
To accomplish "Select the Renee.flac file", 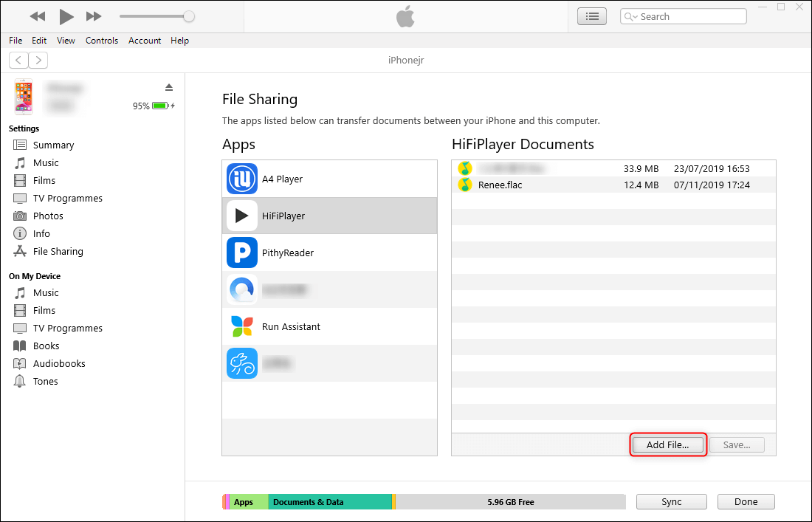I will coord(613,185).
